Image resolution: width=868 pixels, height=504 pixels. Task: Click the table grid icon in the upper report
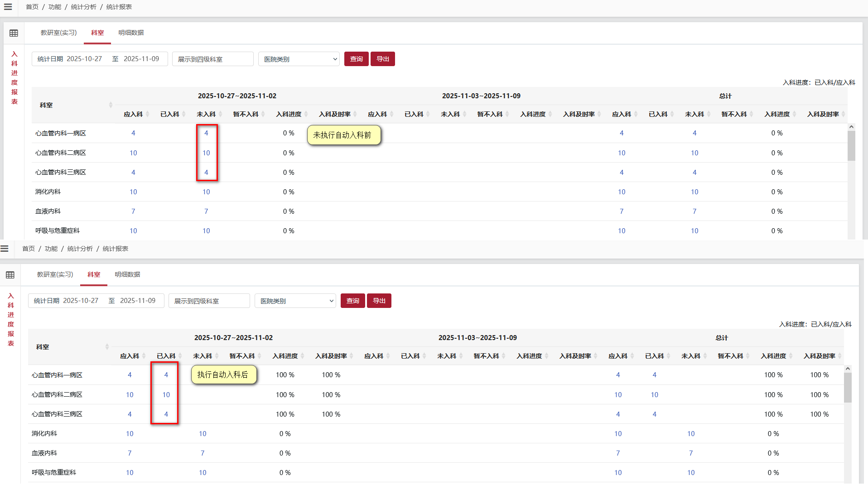coord(14,33)
